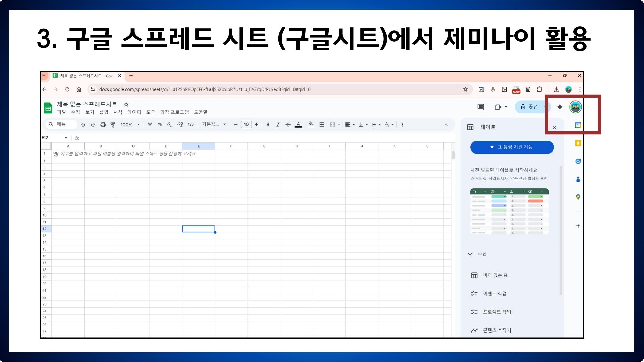Click the borders icon in toolbar
Image resolution: width=644 pixels, height=362 pixels.
[x=322, y=125]
